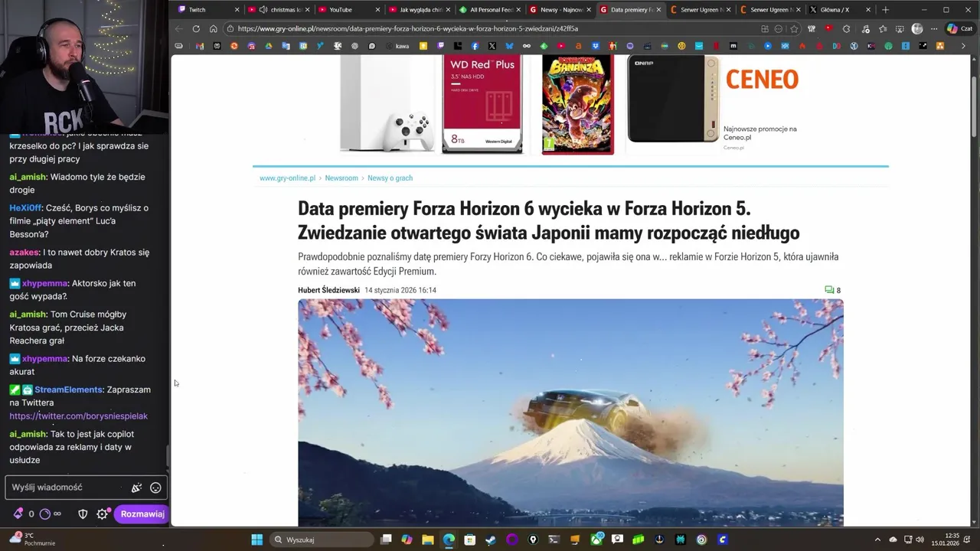Open Microsoft Edge from the taskbar

449,540
